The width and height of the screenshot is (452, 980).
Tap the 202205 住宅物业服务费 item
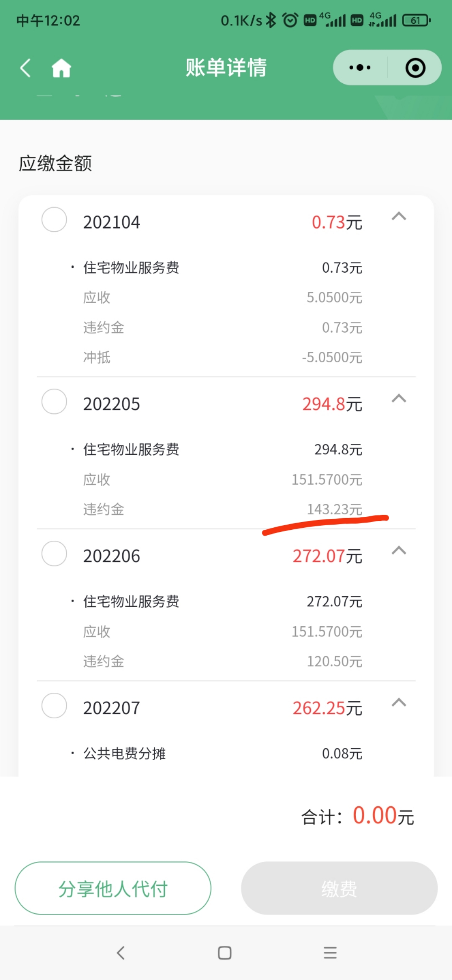click(131, 450)
